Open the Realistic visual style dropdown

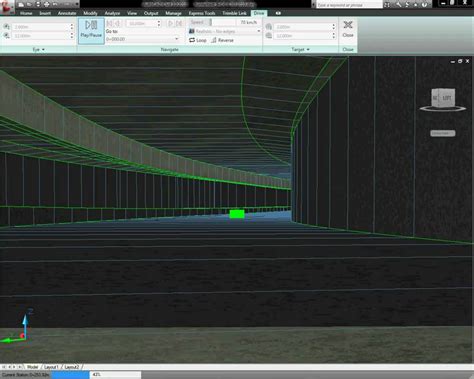coord(259,31)
